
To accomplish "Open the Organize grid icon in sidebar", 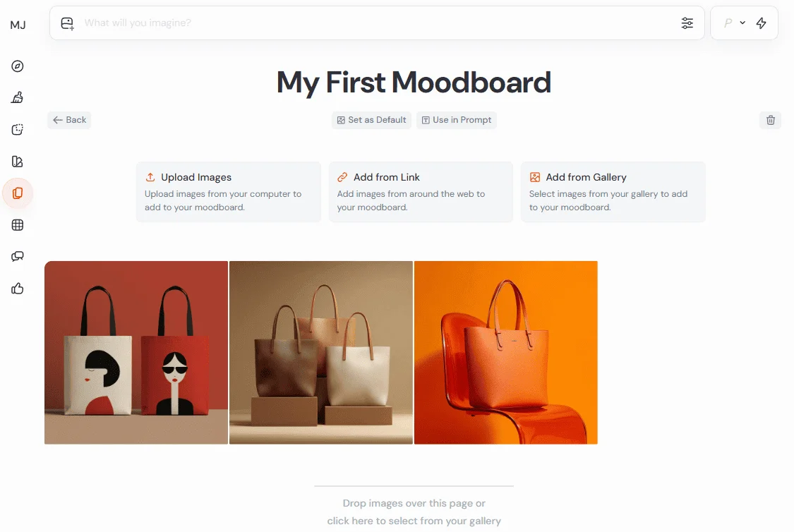I will (x=18, y=225).
